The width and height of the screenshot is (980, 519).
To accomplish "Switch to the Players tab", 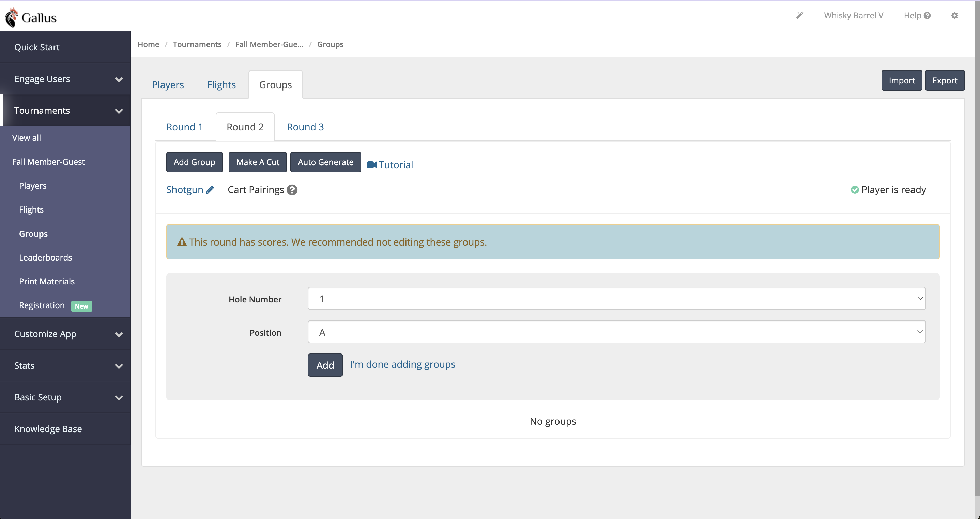I will pos(168,84).
